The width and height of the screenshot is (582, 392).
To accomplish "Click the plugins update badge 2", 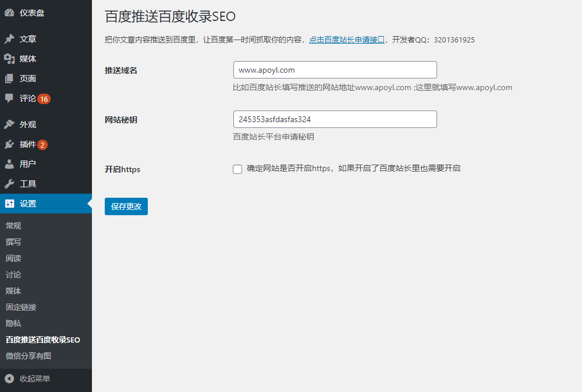I will coord(42,145).
